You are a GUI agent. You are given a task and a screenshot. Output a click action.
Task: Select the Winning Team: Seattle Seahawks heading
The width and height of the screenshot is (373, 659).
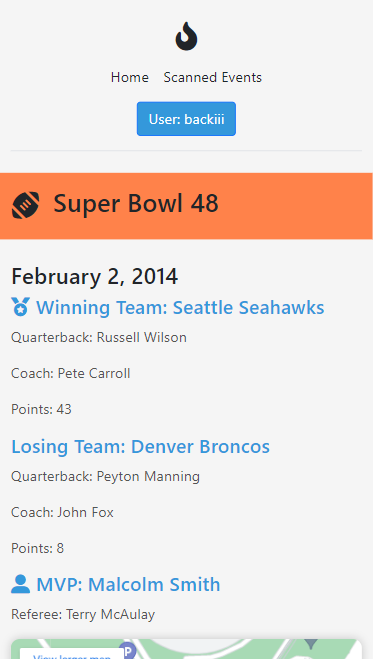[x=180, y=307]
